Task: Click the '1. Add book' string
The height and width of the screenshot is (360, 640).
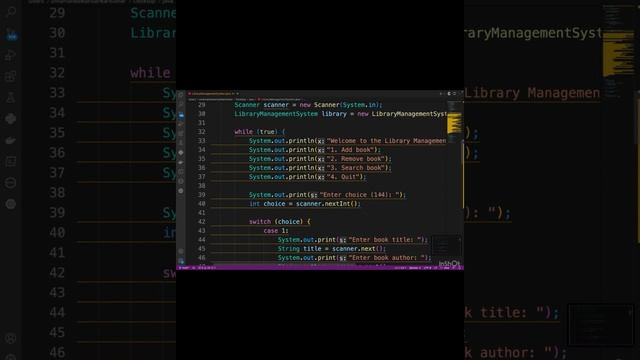Action: point(351,150)
